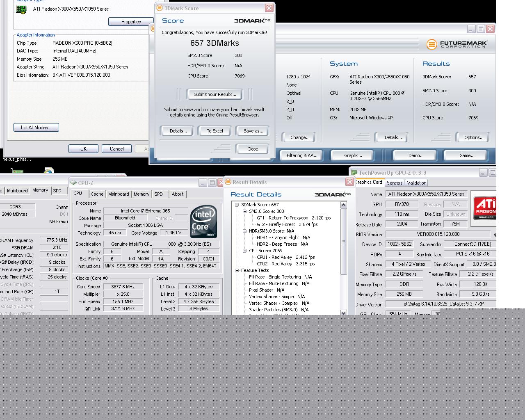This screenshot has height=420, width=525.
Task: Collapse the Feature Tests node
Action: click(x=237, y=270)
